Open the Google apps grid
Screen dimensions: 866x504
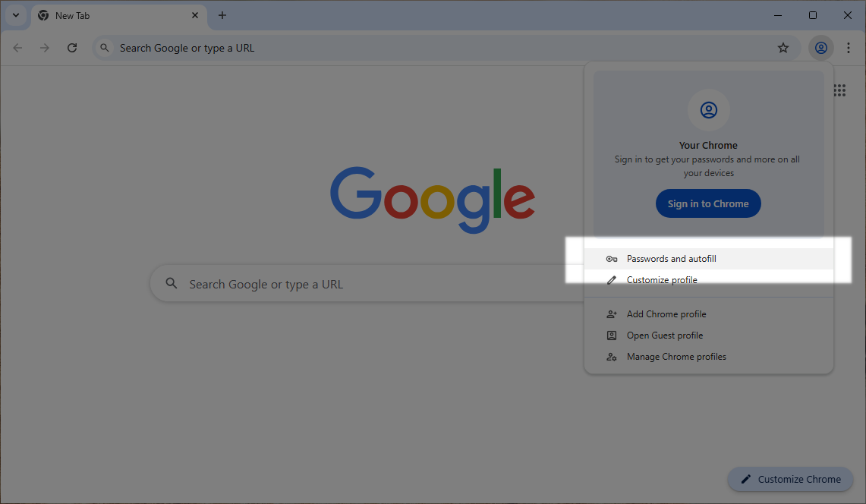coord(839,90)
